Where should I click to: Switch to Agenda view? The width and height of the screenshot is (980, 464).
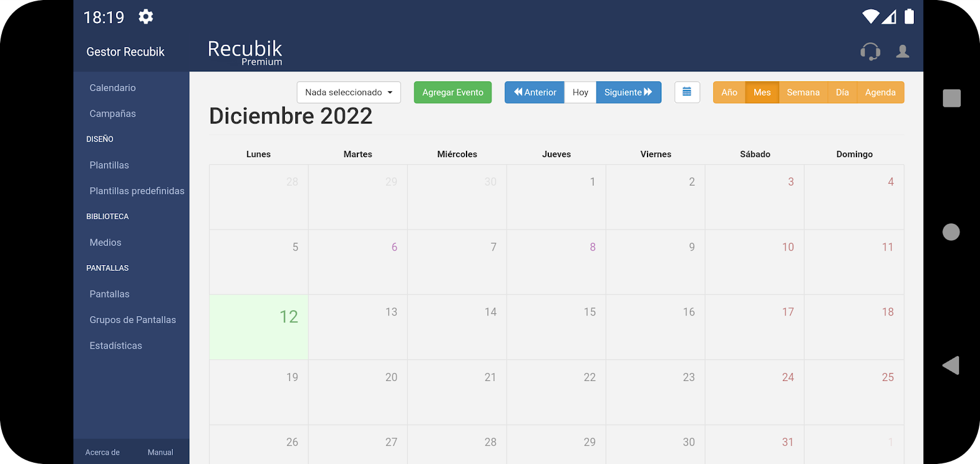880,92
